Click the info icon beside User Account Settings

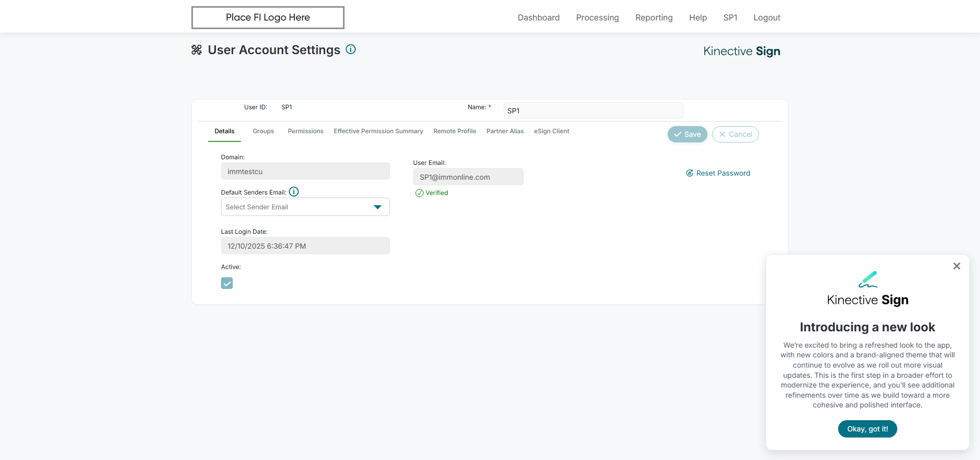click(351, 50)
